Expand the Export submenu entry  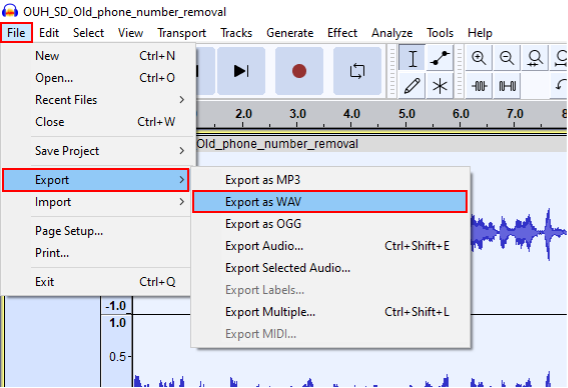tap(96, 180)
